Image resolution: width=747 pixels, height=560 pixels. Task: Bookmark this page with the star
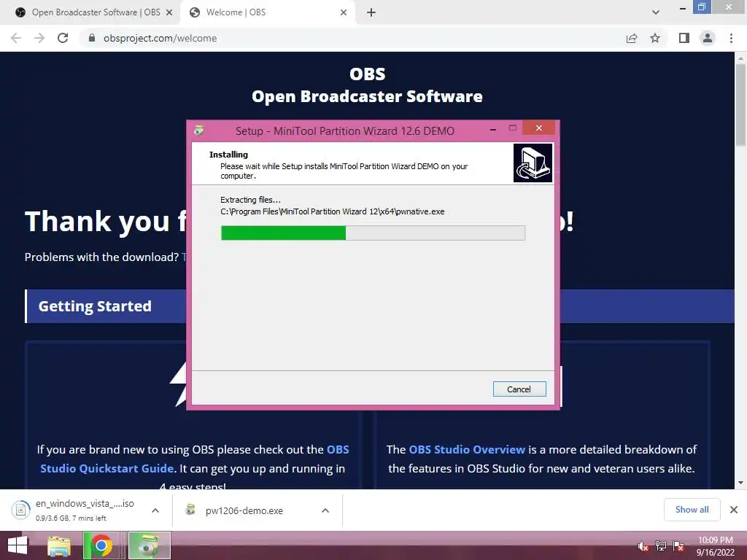(655, 38)
